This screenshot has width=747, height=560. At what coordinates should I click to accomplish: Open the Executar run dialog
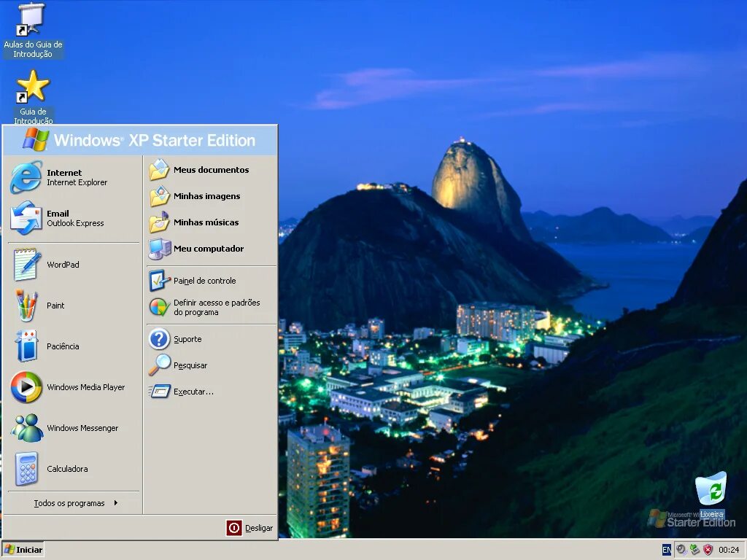211,392
